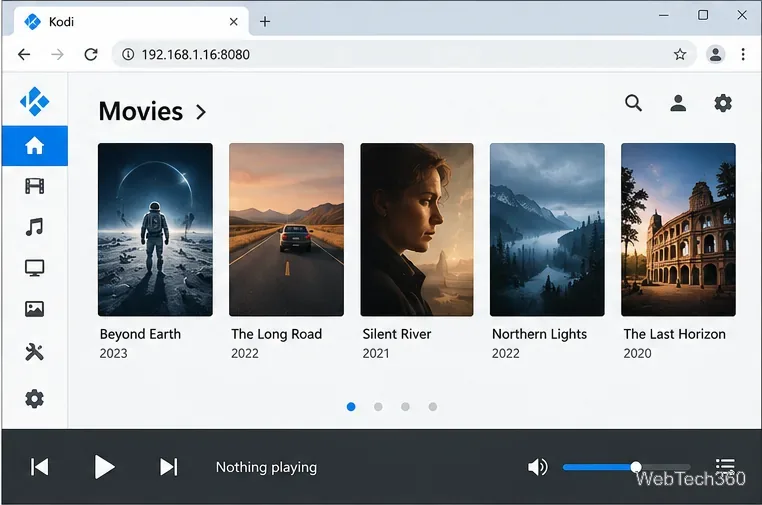The width and height of the screenshot is (762, 505).
Task: Open a new browser tab
Action: coord(265,21)
